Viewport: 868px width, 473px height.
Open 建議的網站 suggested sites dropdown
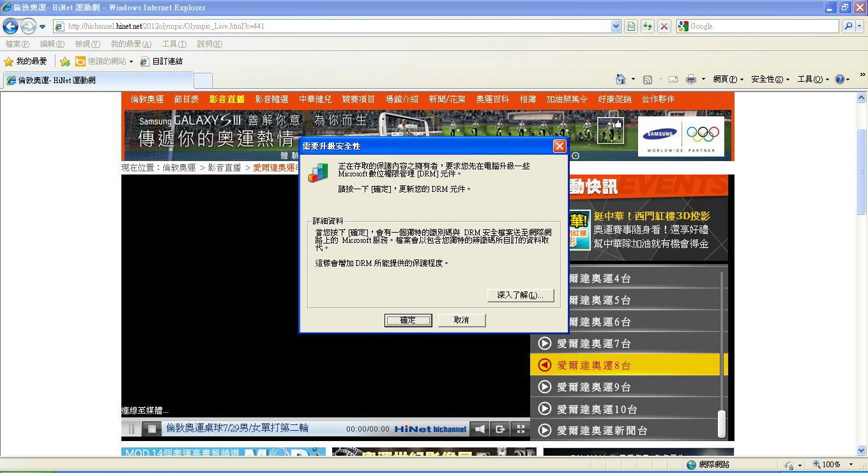click(x=104, y=61)
